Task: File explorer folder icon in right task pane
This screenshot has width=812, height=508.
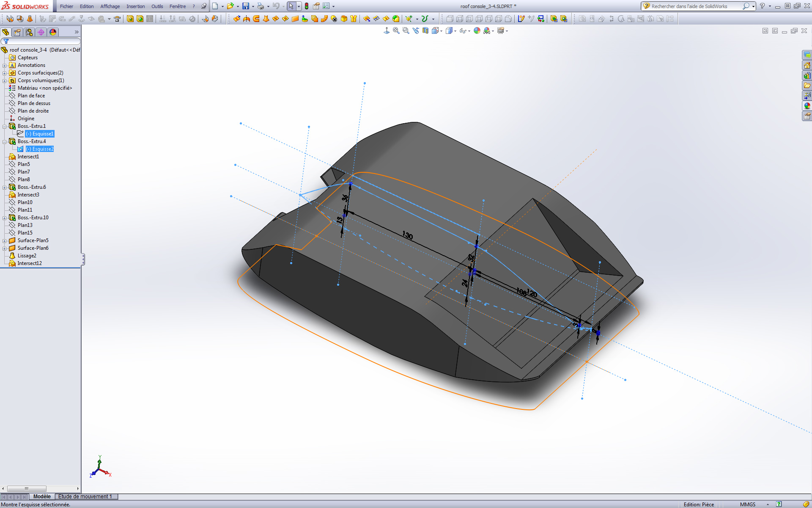Action: click(x=807, y=86)
